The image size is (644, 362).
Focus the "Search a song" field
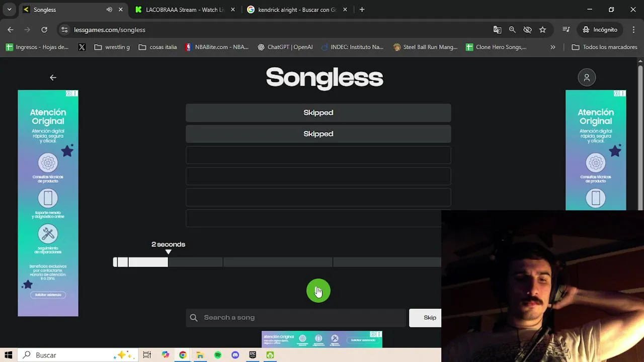296,317
